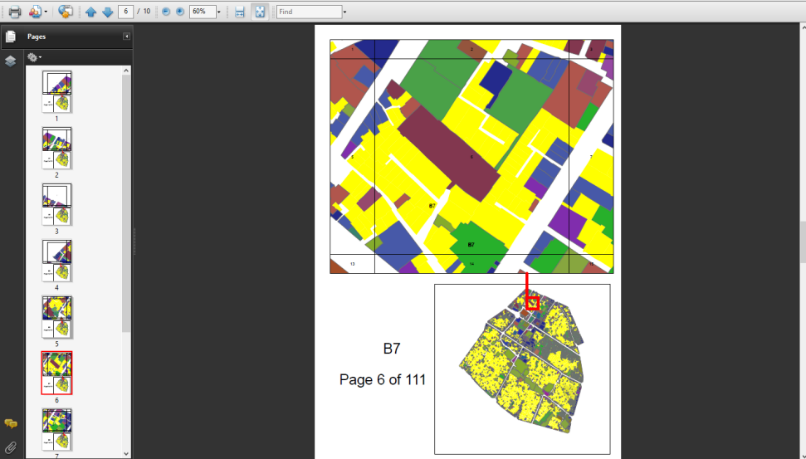
Task: Open the Layers panel in sidebar
Action: pos(10,60)
